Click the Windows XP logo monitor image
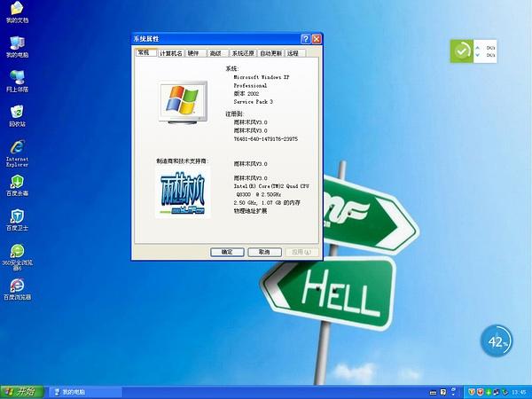The height and width of the screenshot is (399, 532). click(x=184, y=103)
